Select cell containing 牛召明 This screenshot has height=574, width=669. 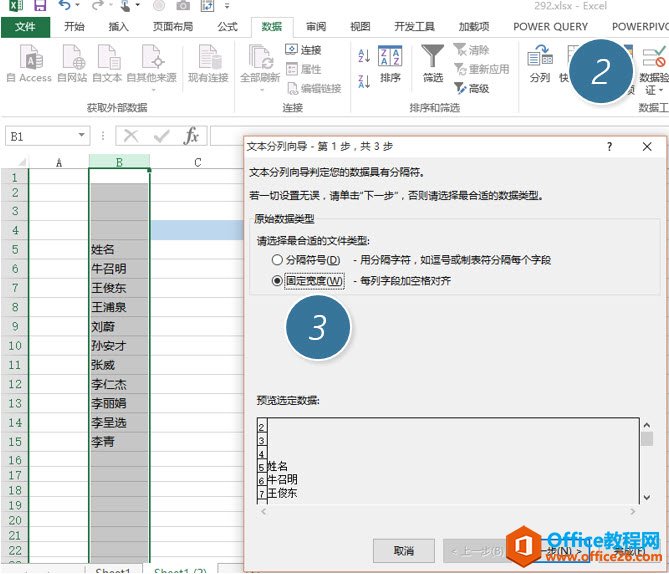[x=119, y=269]
